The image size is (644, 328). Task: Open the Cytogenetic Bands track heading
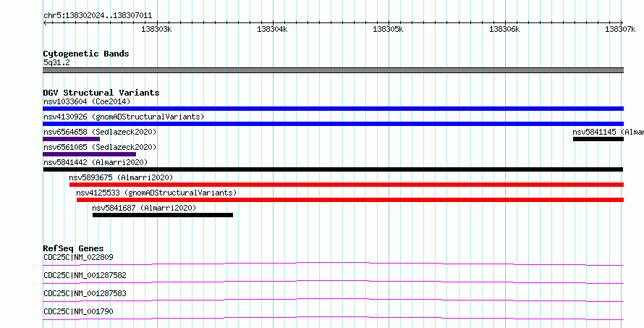tap(86, 54)
